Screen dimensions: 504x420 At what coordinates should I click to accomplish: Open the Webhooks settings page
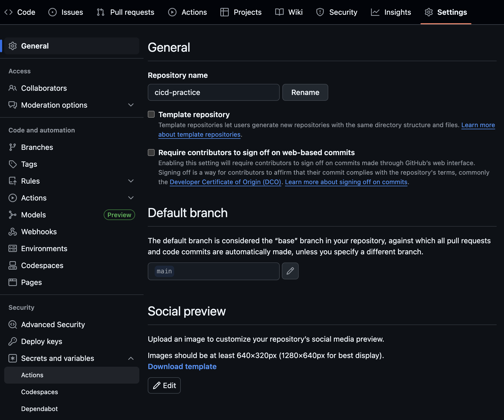coord(72,232)
